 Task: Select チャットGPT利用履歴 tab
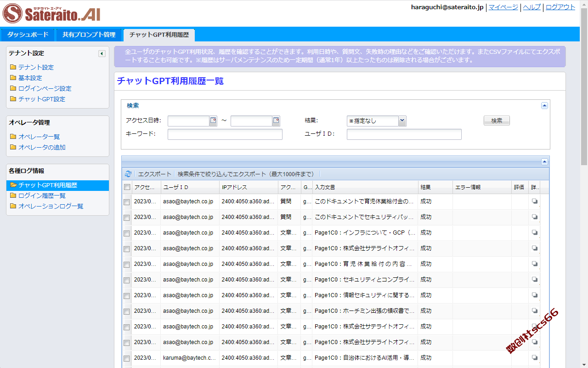coord(159,34)
